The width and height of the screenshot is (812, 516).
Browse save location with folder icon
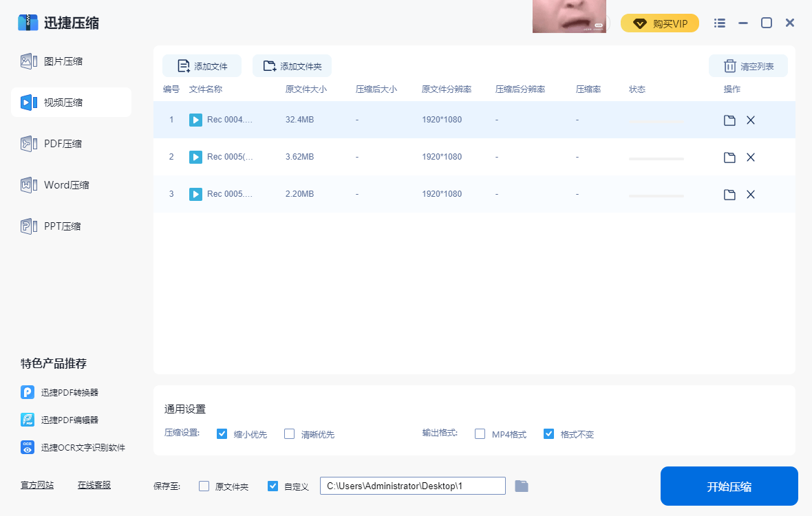click(x=522, y=486)
